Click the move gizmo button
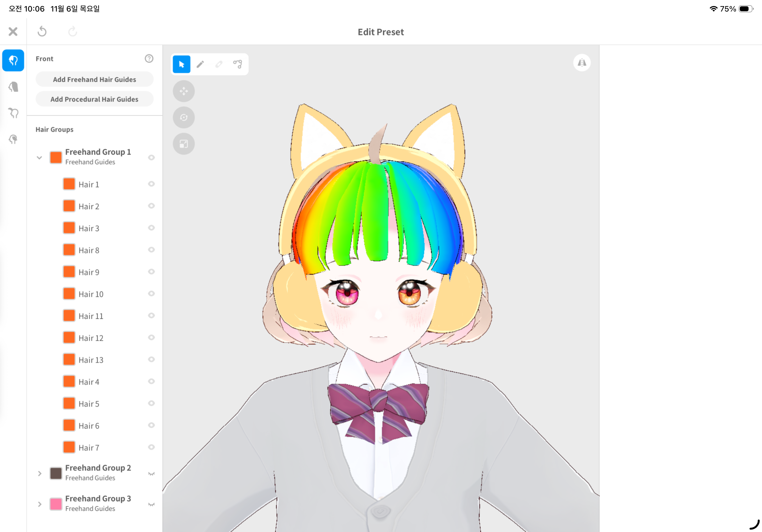The width and height of the screenshot is (762, 532). tap(184, 91)
